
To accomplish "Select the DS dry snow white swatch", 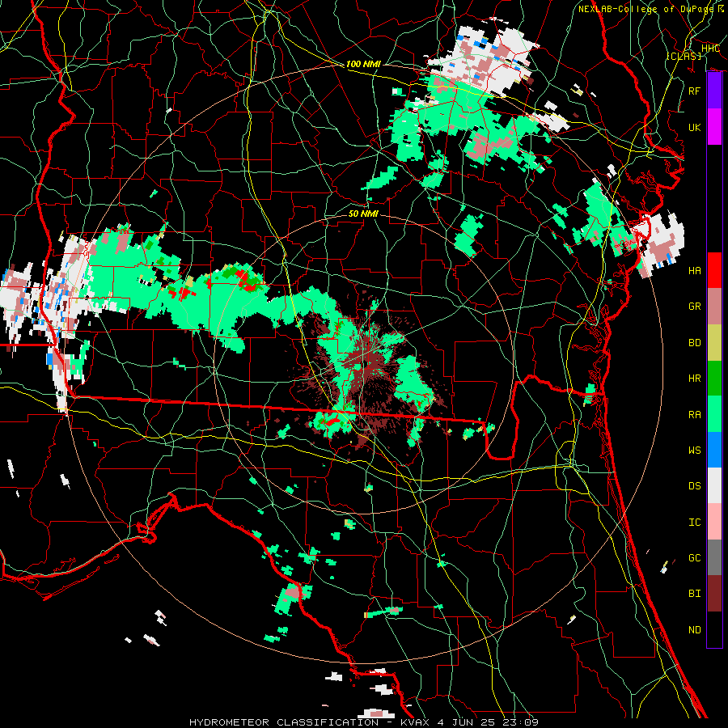I will click(x=714, y=485).
